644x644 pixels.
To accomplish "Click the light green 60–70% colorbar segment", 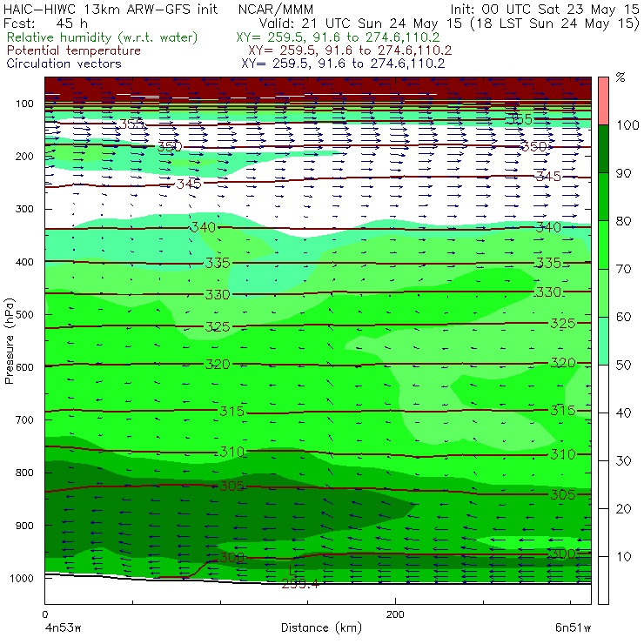I will (603, 292).
